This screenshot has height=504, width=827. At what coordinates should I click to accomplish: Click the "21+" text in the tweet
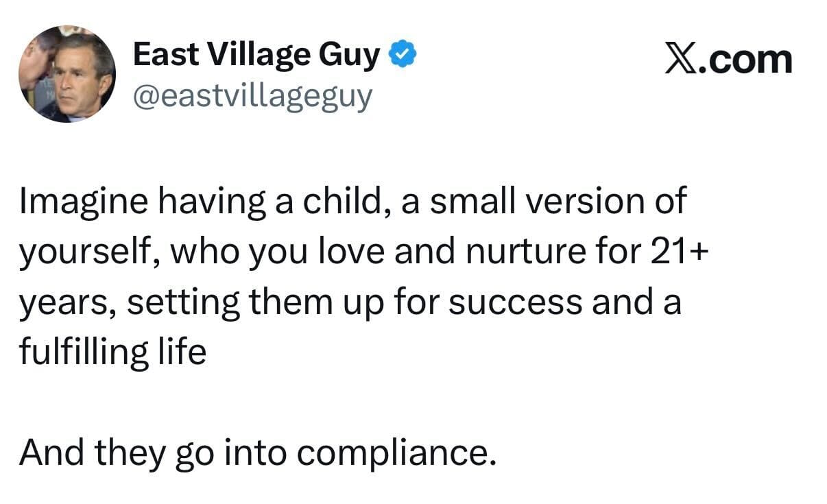pos(675,252)
